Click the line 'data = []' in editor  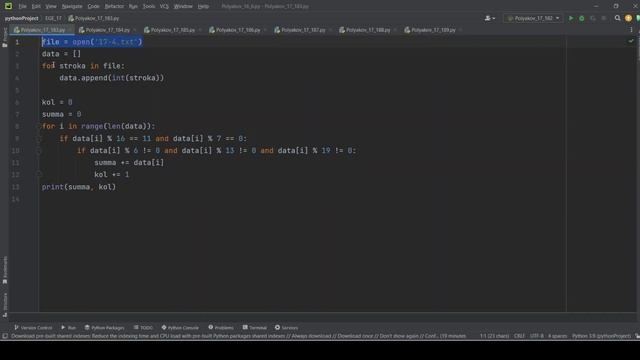coord(61,54)
